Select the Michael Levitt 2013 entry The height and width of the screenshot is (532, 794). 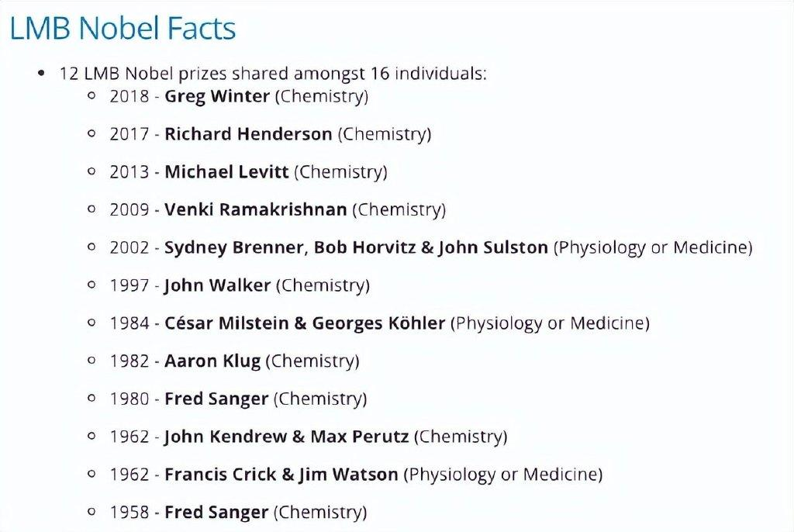(x=248, y=171)
